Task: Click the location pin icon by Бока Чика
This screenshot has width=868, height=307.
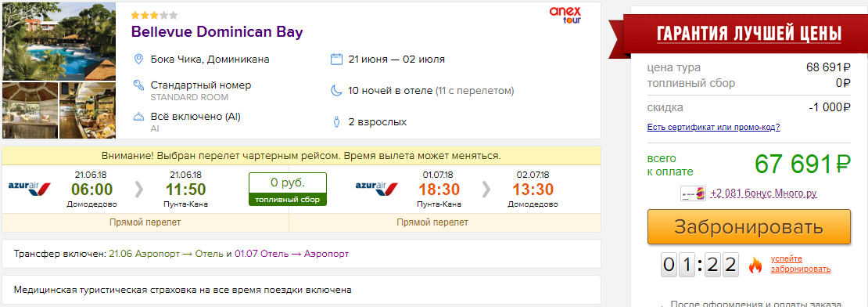Action: pyautogui.click(x=138, y=59)
